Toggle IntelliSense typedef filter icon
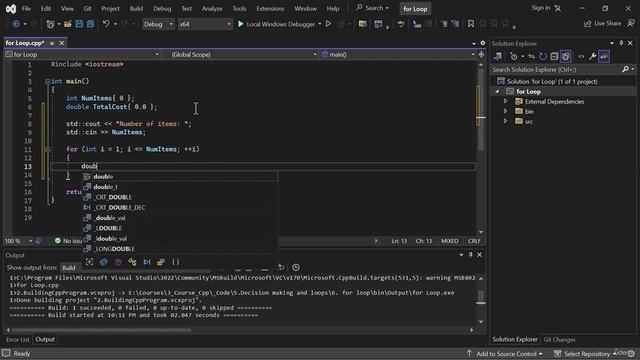The image size is (640, 360). click(x=161, y=262)
